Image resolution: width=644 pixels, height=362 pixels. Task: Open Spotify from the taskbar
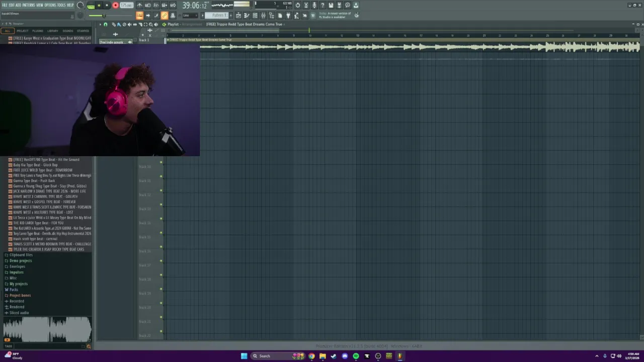[356, 356]
